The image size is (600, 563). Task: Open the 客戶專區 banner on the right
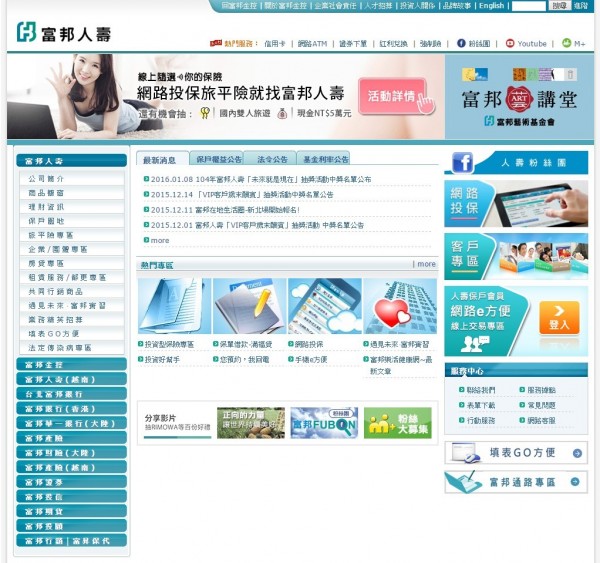click(x=516, y=256)
